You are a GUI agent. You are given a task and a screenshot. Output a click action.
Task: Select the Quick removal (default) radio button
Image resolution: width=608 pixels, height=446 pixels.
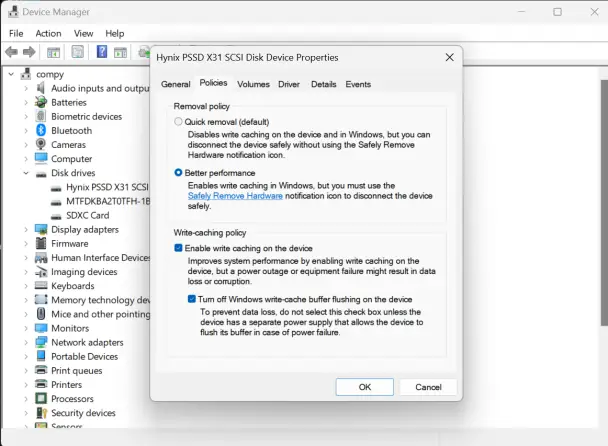tap(178, 121)
